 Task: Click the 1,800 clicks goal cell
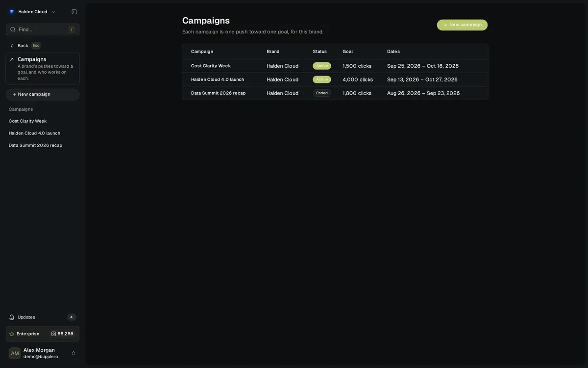click(x=357, y=93)
